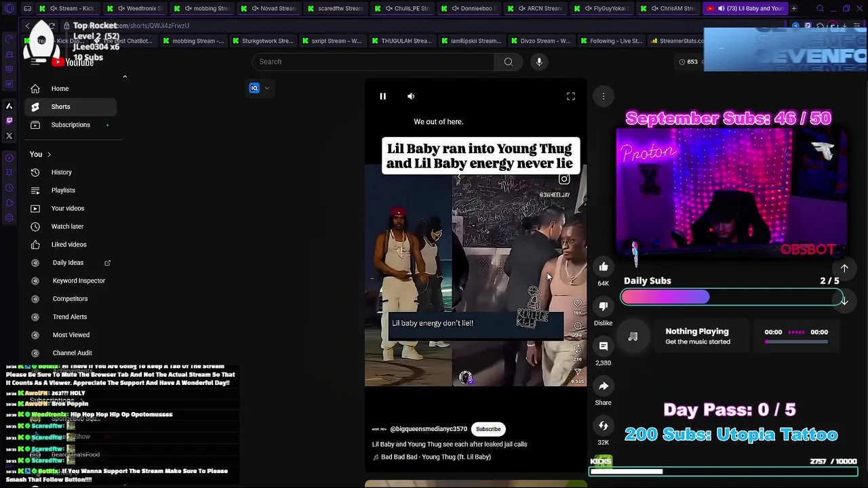This screenshot has height=488, width=868.
Task: Like the Short with thumbs-up icon
Action: click(604, 267)
